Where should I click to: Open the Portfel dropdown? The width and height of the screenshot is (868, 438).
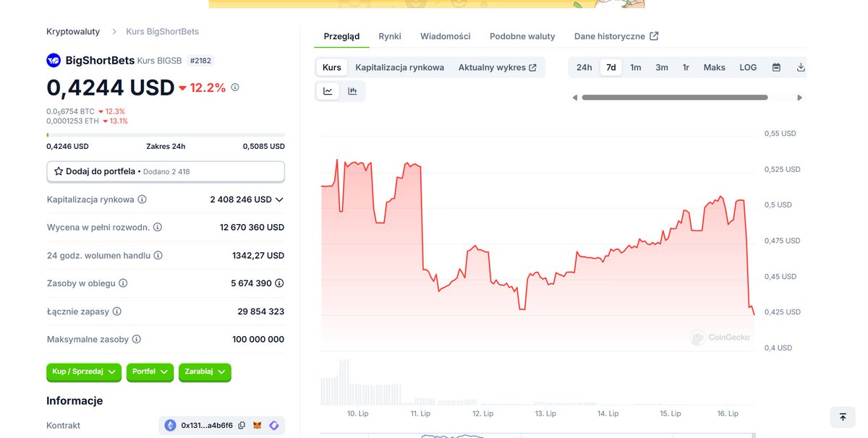pos(150,372)
